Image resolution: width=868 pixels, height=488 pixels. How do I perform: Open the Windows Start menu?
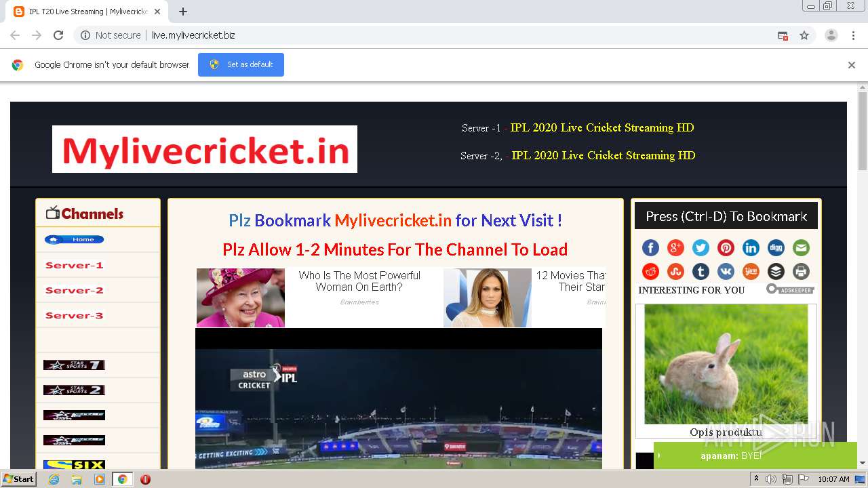[x=19, y=479]
